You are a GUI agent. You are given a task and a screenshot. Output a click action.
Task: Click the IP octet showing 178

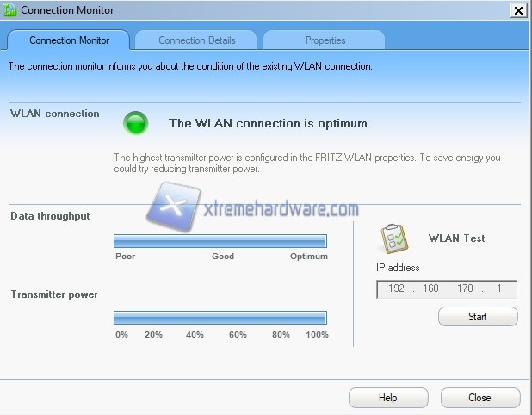click(466, 289)
